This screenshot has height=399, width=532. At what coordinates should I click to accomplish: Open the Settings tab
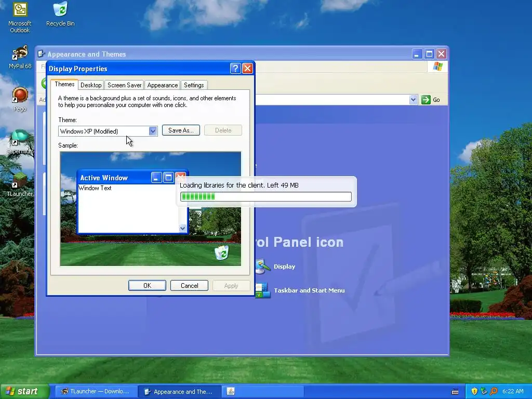point(194,85)
